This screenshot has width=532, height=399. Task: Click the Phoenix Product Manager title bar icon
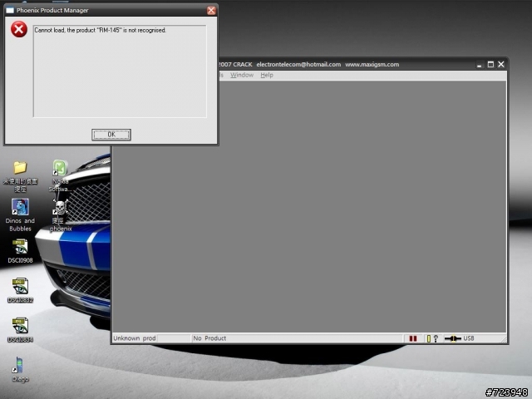click(10, 11)
